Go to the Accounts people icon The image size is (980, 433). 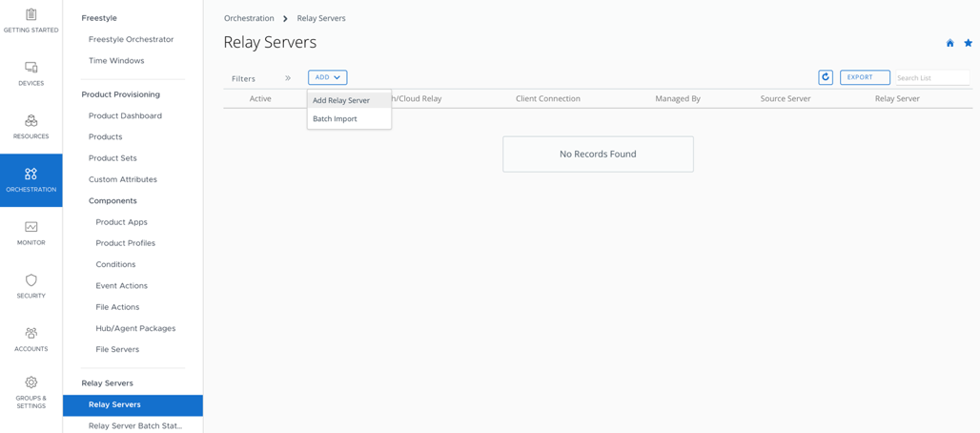31,333
